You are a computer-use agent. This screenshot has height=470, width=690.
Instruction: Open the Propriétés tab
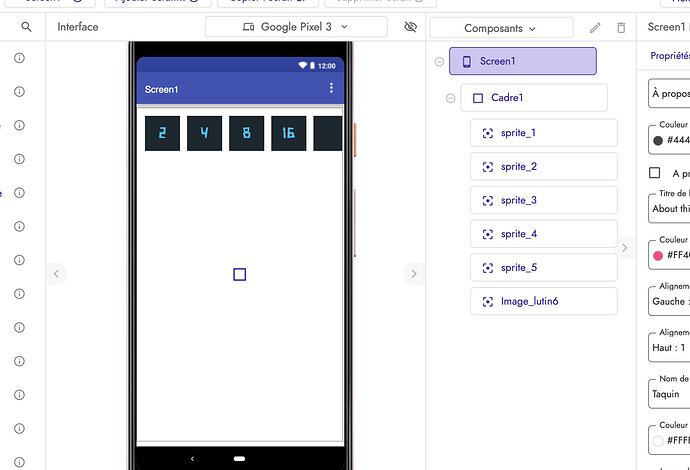(670, 56)
